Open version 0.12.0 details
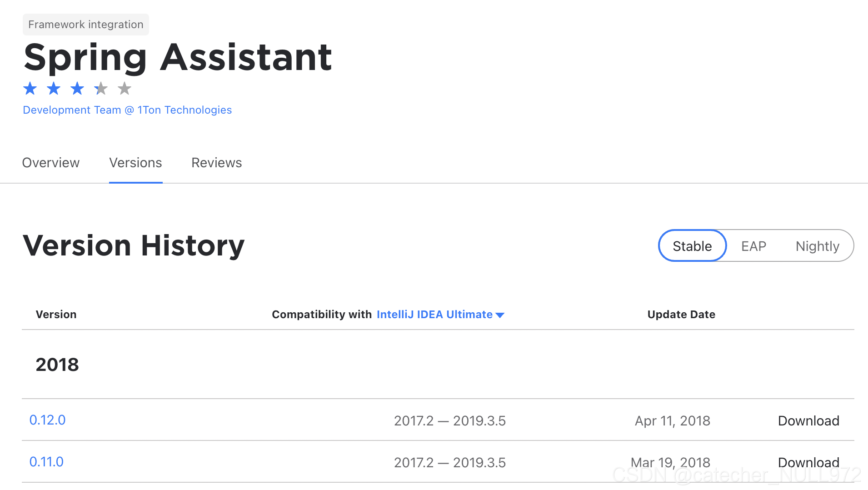The height and width of the screenshot is (490, 868). click(x=47, y=420)
